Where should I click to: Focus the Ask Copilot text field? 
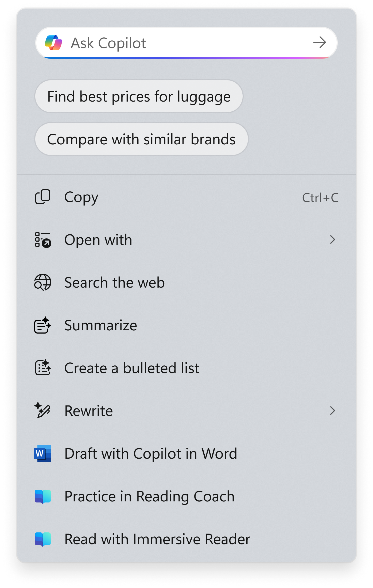[x=187, y=43]
